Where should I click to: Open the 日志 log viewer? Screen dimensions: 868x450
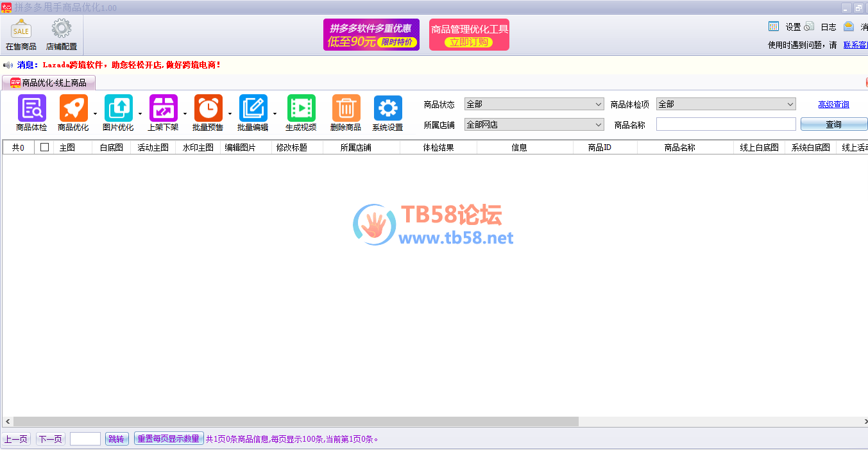tap(828, 27)
